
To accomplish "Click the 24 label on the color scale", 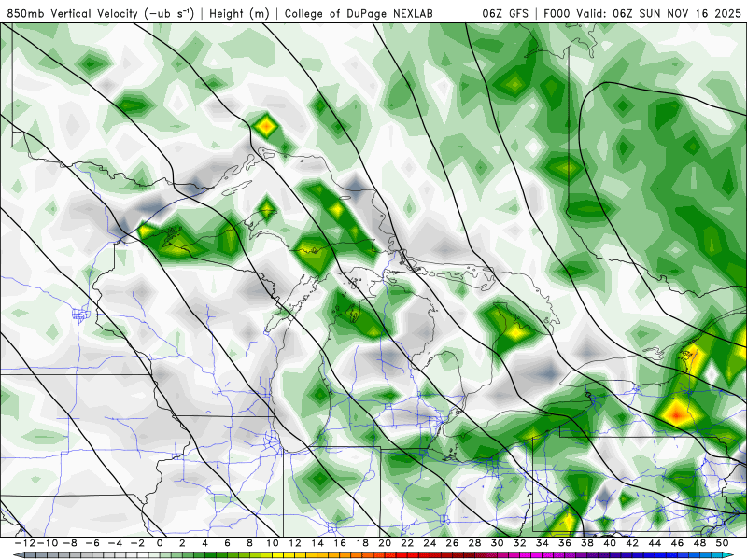I will pos(430,543).
